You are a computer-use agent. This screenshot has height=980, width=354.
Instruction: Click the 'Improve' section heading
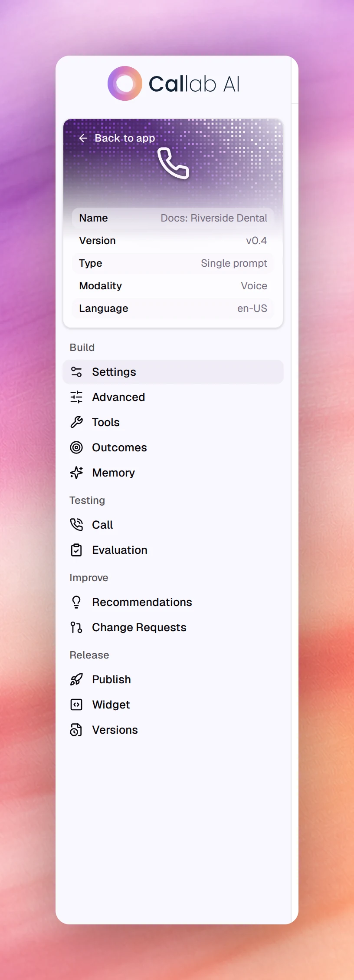(x=88, y=578)
